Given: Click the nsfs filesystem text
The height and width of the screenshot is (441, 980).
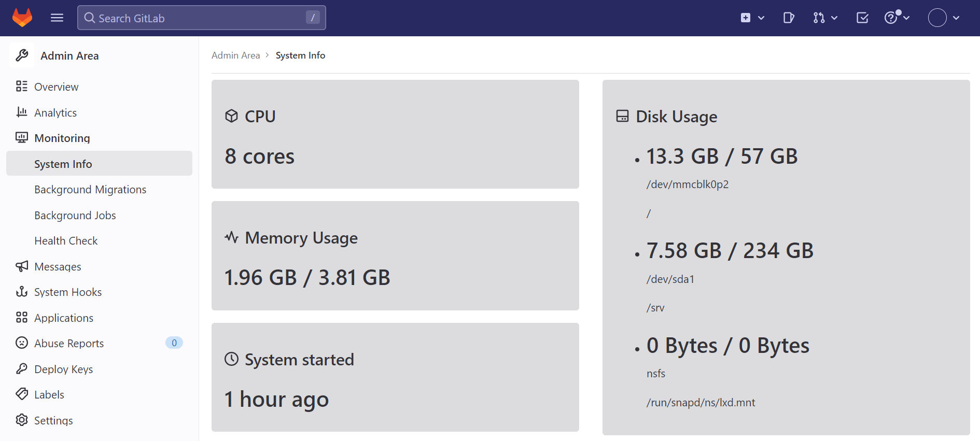Looking at the screenshot, I should [656, 374].
